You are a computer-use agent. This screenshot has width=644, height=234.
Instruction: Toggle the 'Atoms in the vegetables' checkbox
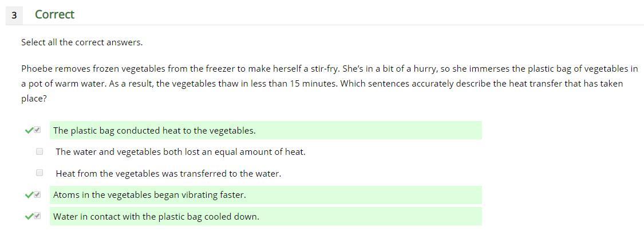pyautogui.click(x=38, y=194)
